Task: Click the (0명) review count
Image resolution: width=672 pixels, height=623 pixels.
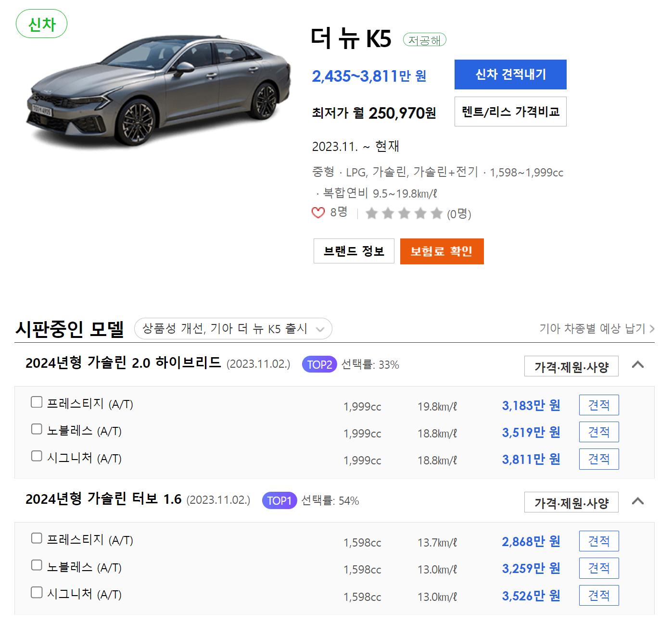Action: pos(459,214)
